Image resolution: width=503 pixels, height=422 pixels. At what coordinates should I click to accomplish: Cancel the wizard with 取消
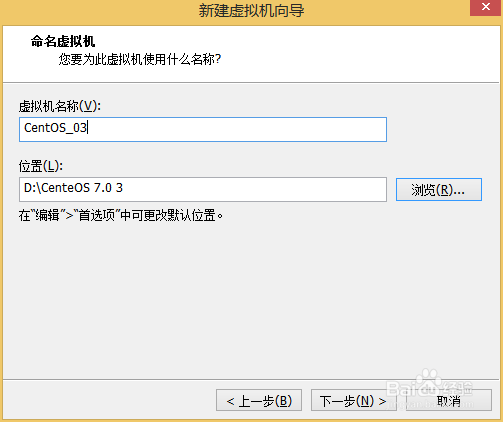point(449,400)
